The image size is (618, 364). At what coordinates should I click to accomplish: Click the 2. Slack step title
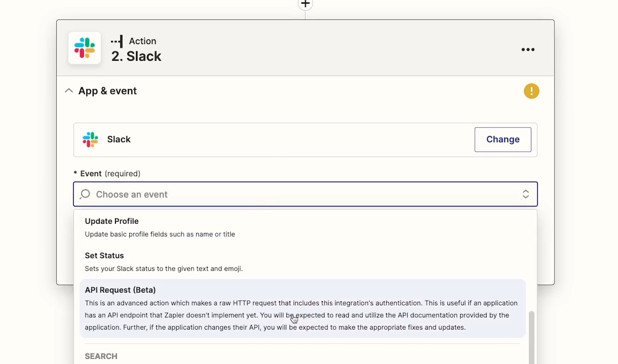pos(136,56)
